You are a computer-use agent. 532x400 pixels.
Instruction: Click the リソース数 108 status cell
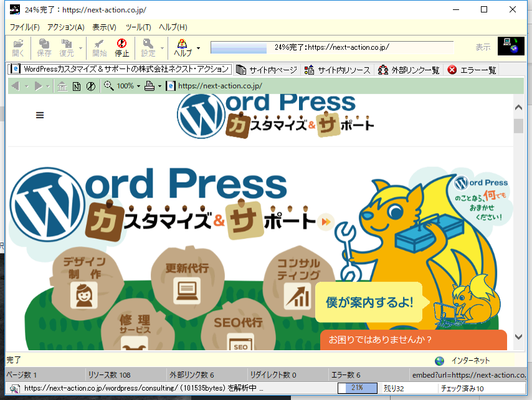(x=125, y=375)
